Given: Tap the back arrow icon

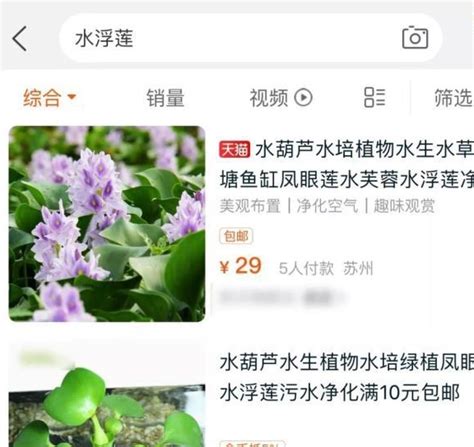Looking at the screenshot, I should point(20,38).
